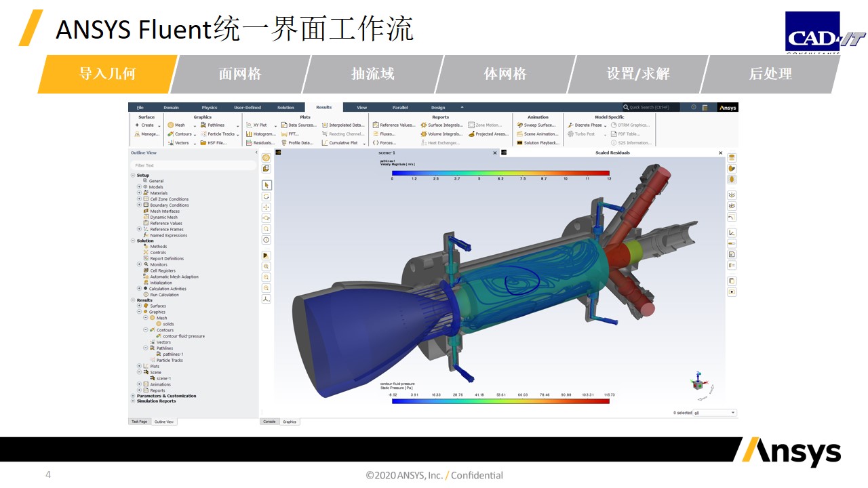Select the pan view tool in graphics toolbar

point(267,207)
